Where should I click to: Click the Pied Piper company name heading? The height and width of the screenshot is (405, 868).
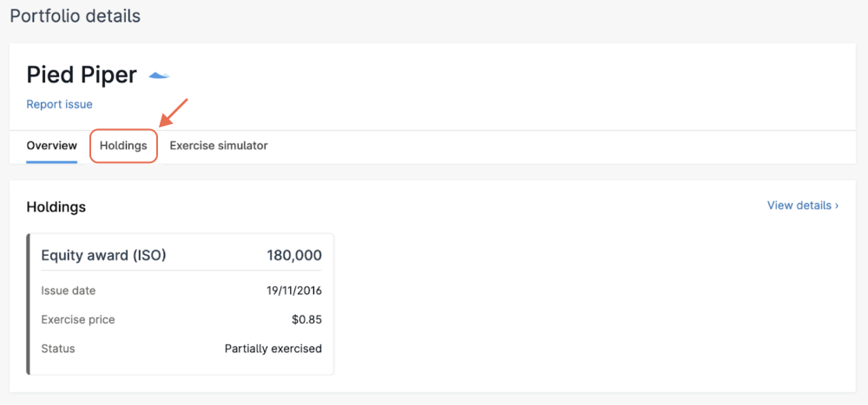coord(82,75)
